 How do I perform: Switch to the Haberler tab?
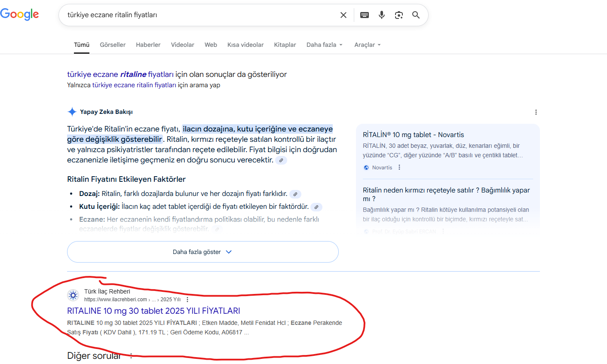(x=148, y=45)
